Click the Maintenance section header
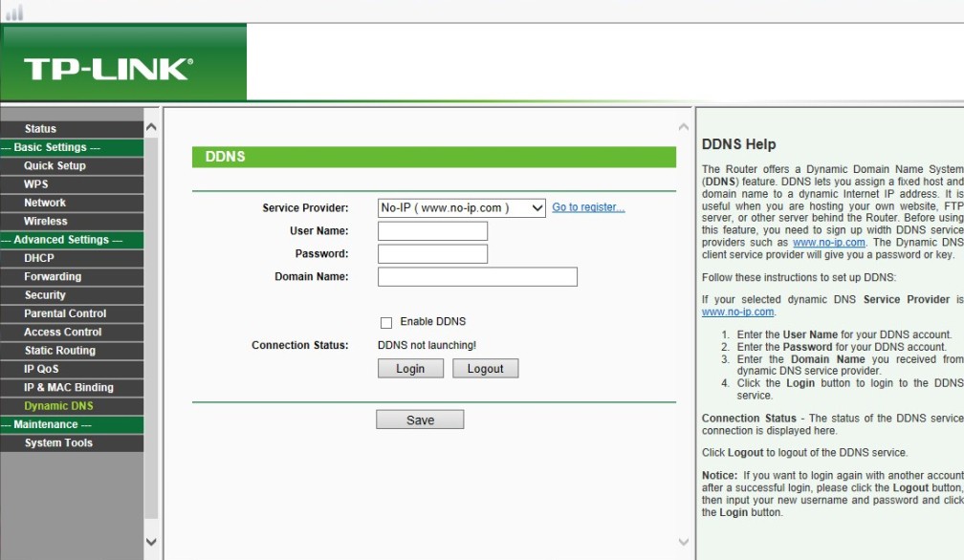Image resolution: width=964 pixels, height=560 pixels. point(72,424)
